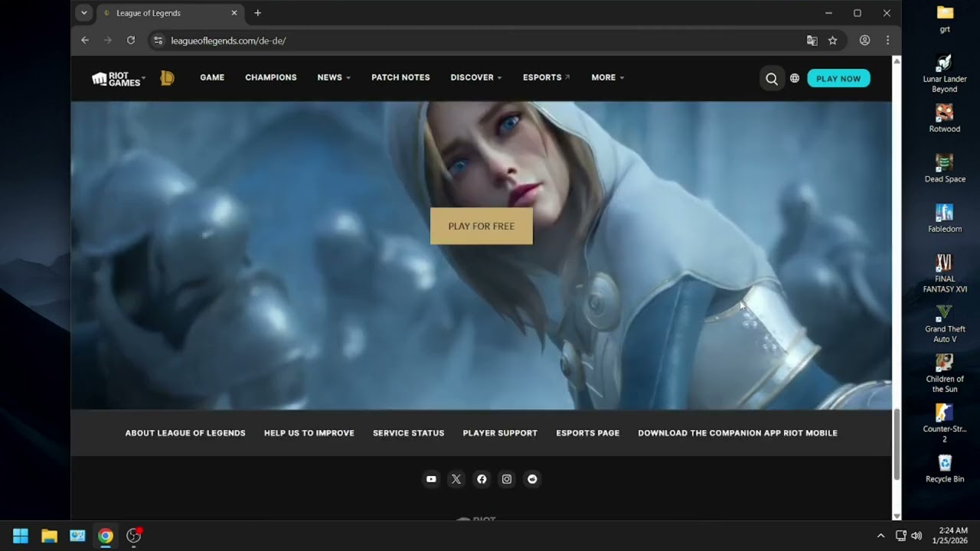Viewport: 980px width, 551px height.
Task: Open the Service Status link
Action: coord(408,433)
